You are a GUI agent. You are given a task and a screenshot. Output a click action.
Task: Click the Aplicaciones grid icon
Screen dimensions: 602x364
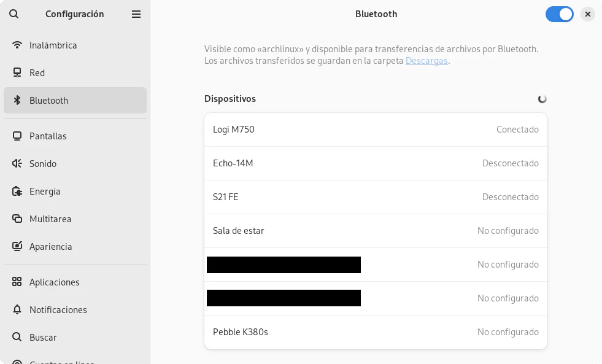click(x=17, y=282)
